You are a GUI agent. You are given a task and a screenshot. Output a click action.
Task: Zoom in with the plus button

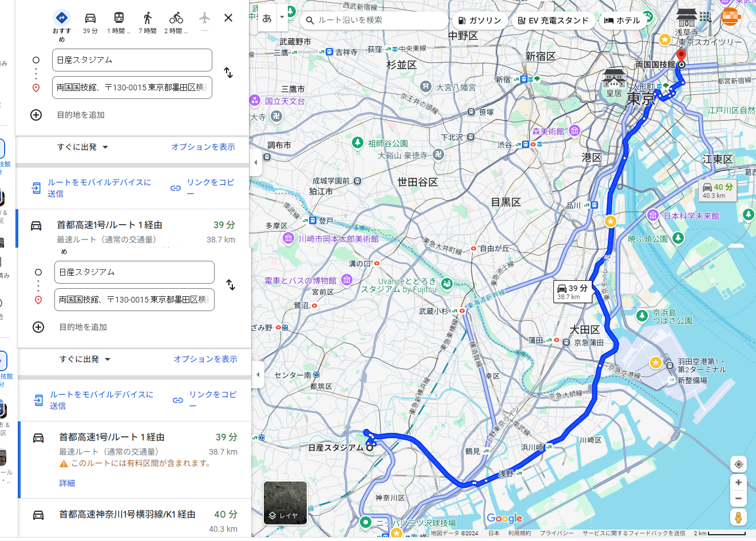pos(738,483)
